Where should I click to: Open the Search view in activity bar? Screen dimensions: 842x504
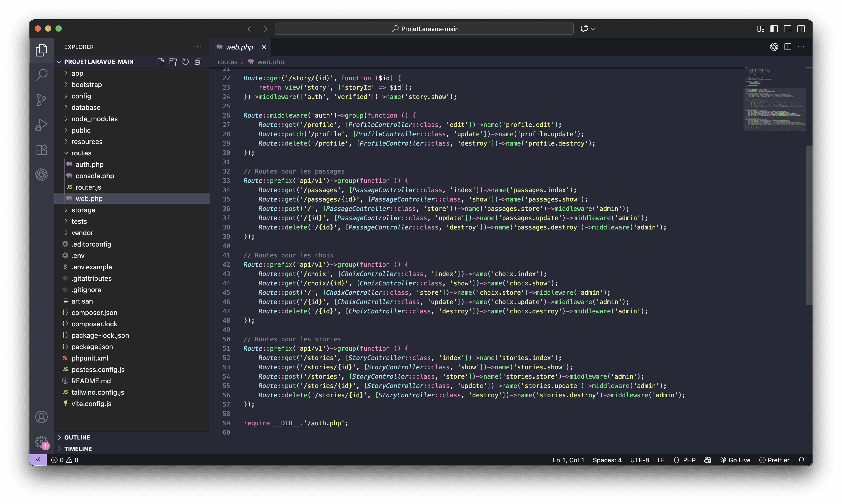pyautogui.click(x=41, y=75)
